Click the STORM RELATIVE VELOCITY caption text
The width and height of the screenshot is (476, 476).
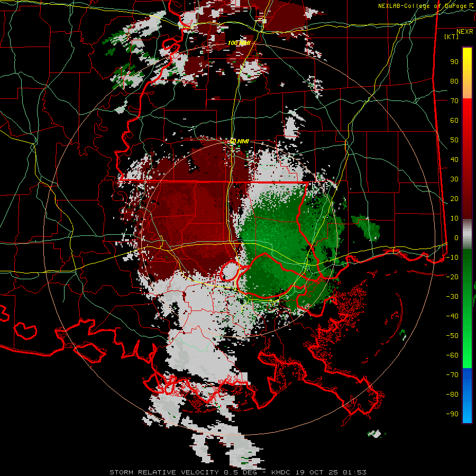[164, 472]
